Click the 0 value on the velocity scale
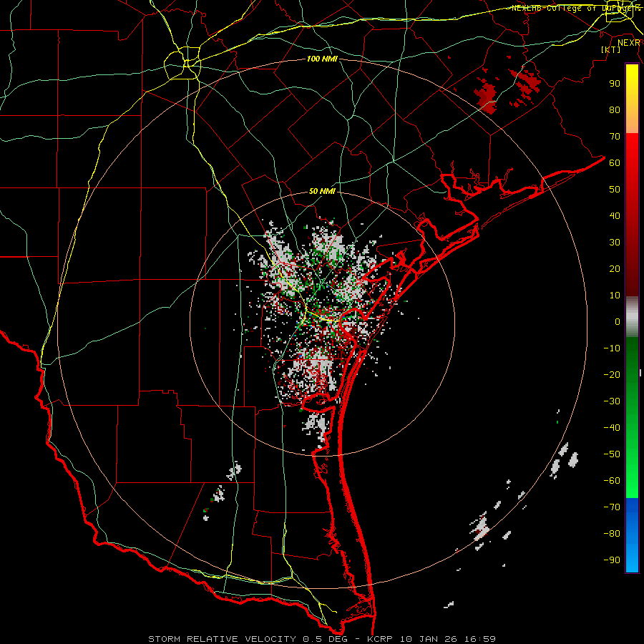The width and height of the screenshot is (644, 644). click(618, 321)
